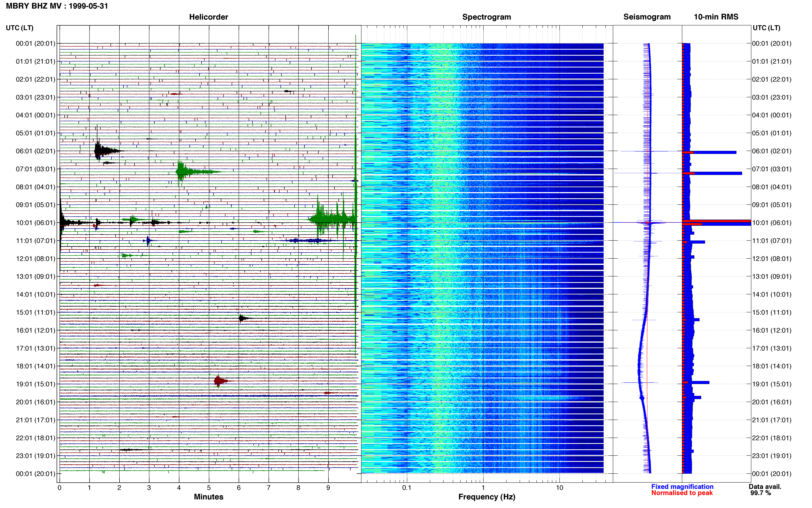812x508 pixels.
Task: Select left-axis time label 06:01 (02:01)
Action: (x=36, y=151)
